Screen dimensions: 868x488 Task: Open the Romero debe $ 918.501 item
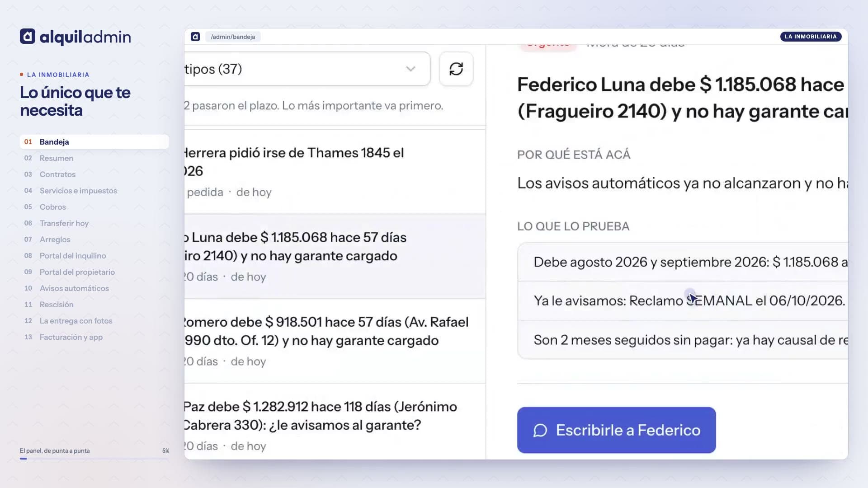(x=335, y=341)
